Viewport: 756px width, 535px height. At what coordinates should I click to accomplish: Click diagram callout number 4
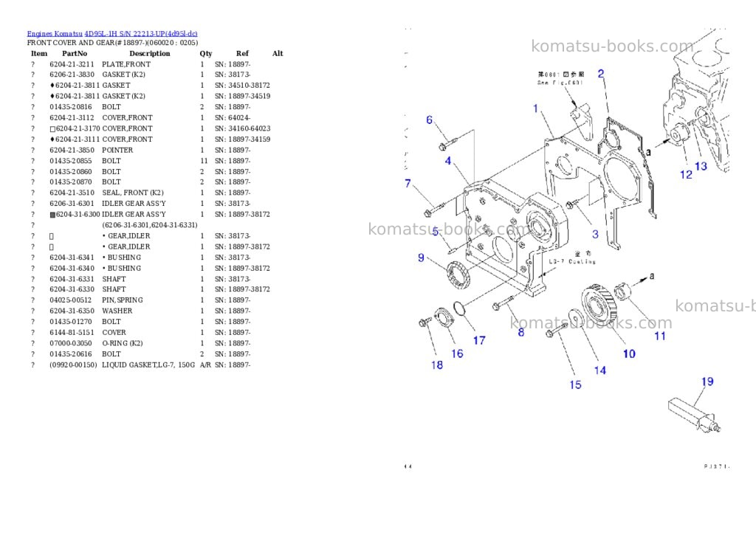pyautogui.click(x=448, y=161)
